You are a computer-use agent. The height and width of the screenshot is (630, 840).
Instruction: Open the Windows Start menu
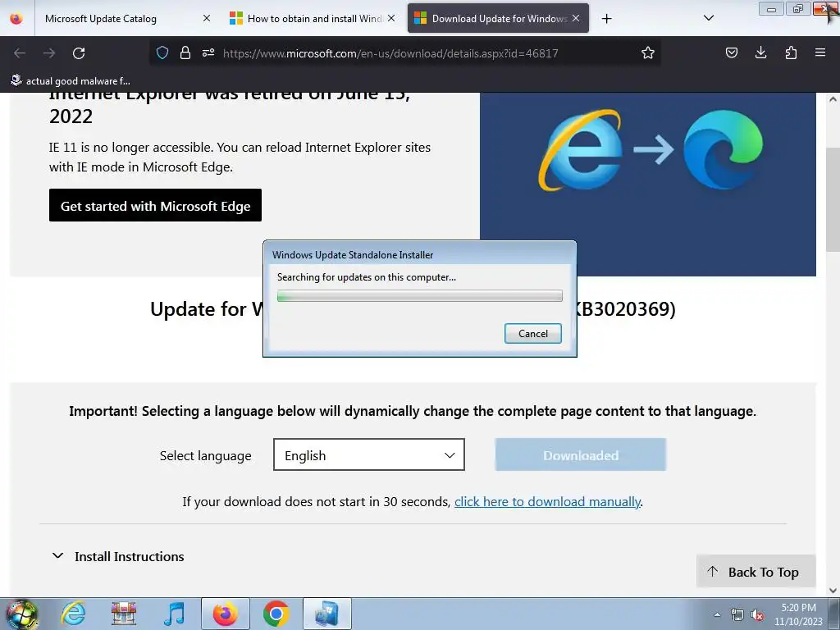pos(22,614)
